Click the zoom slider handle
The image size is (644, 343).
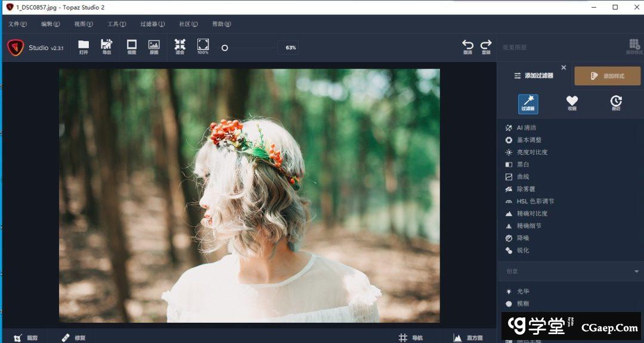click(x=225, y=48)
